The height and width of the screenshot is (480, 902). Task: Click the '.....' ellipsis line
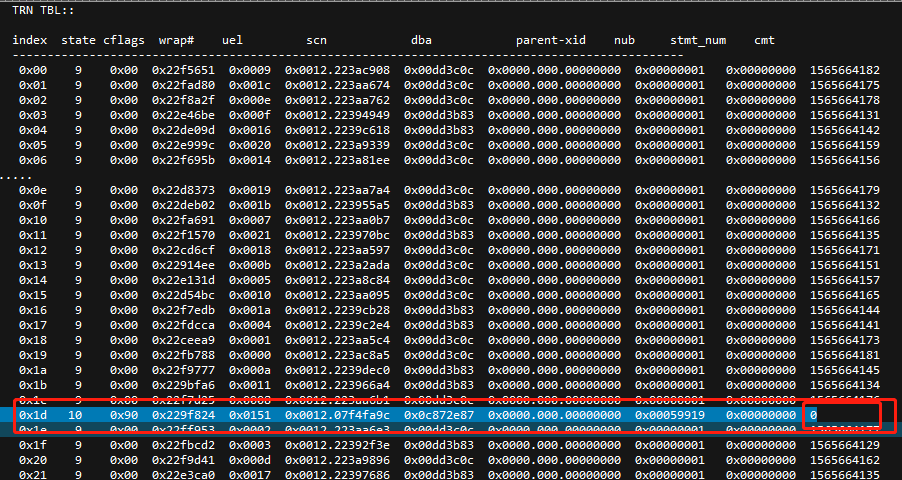pos(16,178)
